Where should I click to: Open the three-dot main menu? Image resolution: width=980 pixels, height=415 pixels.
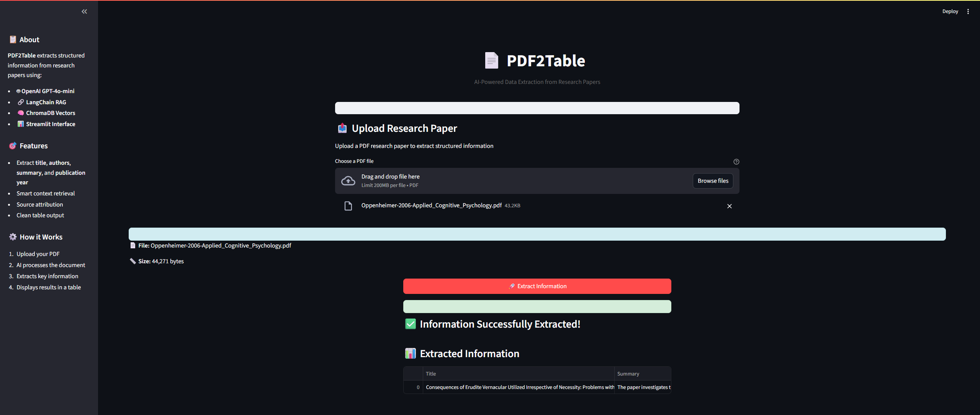tap(968, 11)
